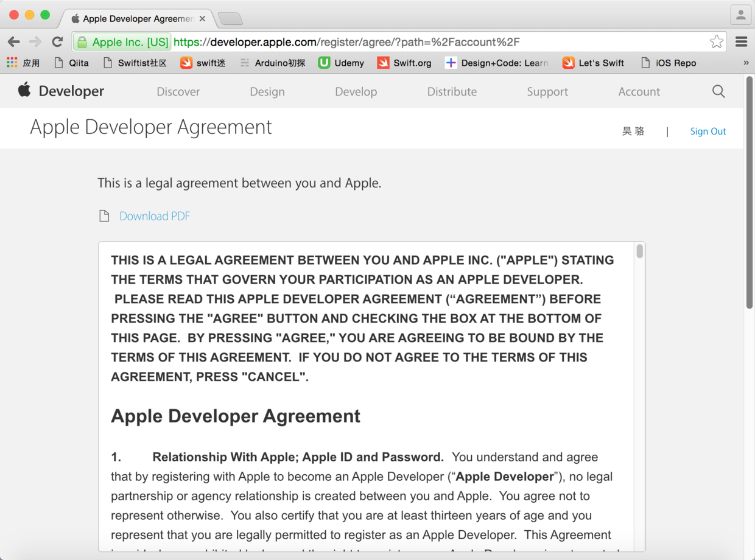Go to Distribute menu

tap(452, 92)
